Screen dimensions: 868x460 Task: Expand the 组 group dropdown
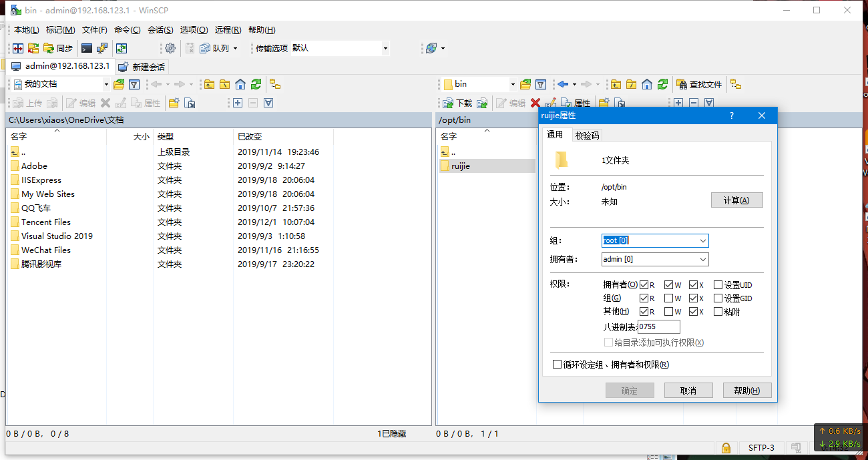tap(702, 240)
